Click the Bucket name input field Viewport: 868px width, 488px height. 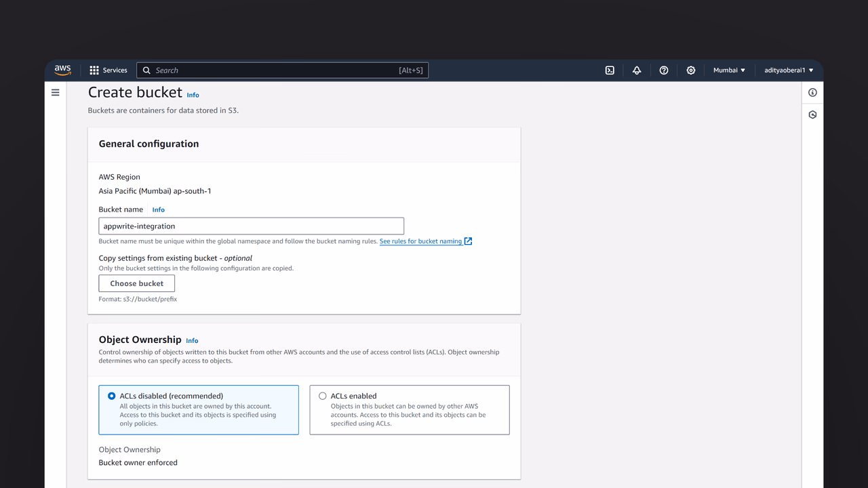pos(252,226)
